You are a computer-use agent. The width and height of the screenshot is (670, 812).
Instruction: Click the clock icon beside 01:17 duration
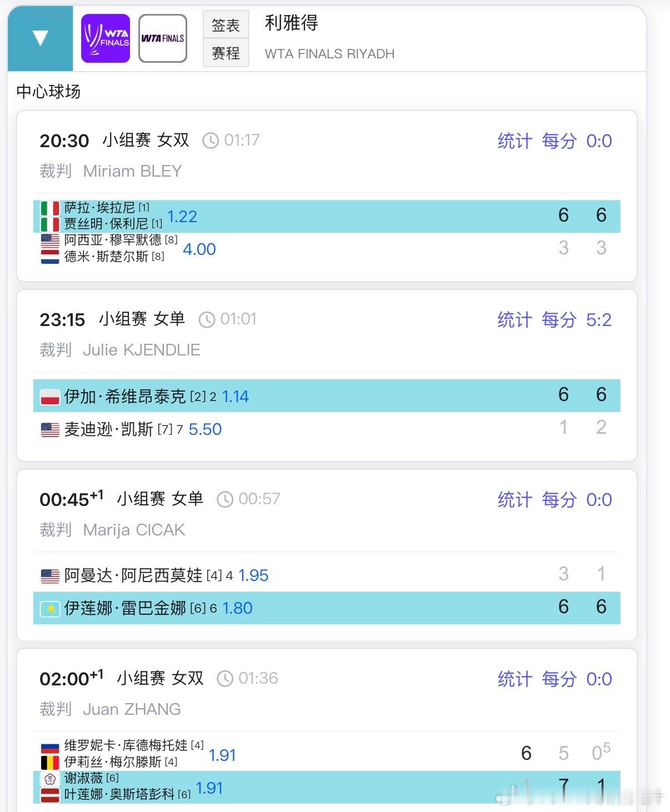click(211, 141)
